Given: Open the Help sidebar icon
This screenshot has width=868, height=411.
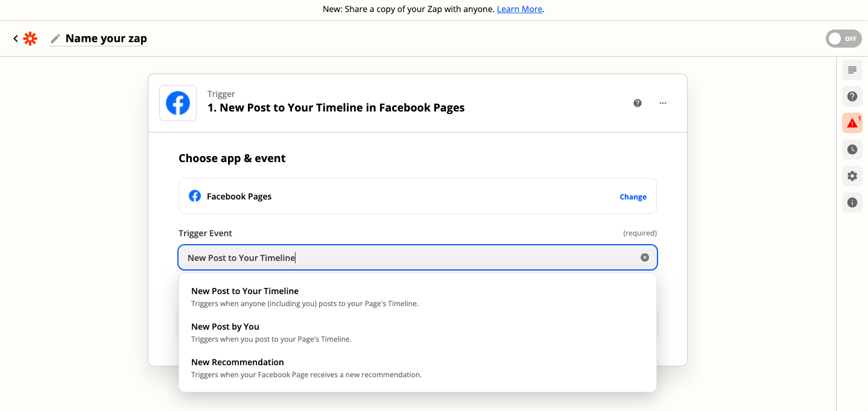Looking at the screenshot, I should [852, 96].
